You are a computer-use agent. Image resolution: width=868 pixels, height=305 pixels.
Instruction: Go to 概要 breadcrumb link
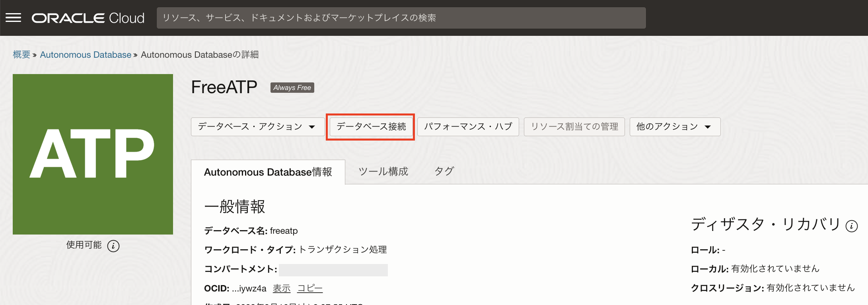[x=21, y=55]
